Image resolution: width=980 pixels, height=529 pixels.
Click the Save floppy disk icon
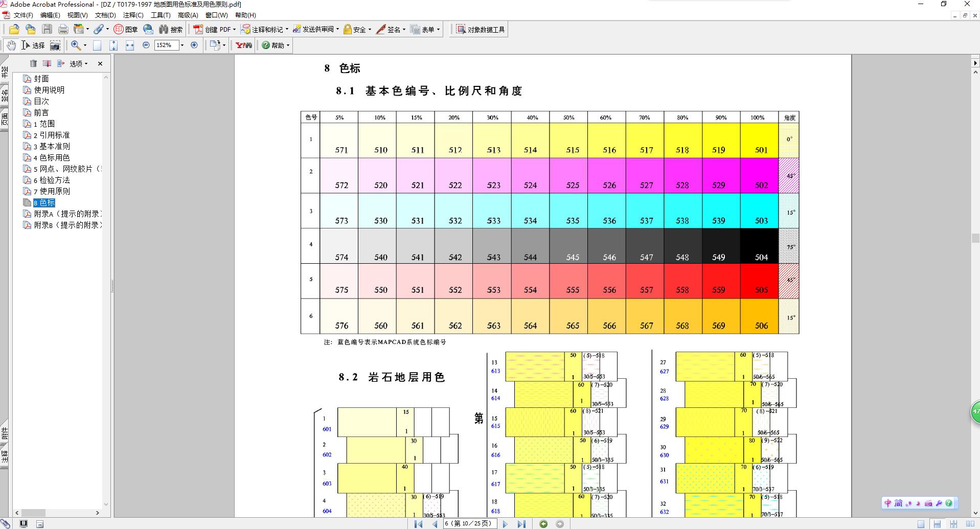(x=47, y=30)
